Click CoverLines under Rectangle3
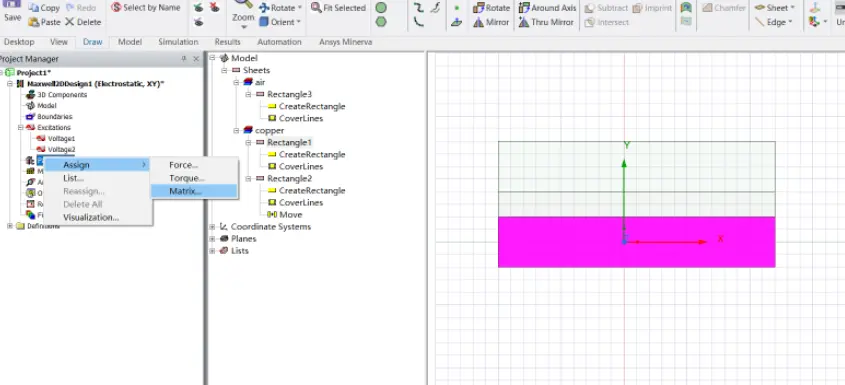Screen dimensions: 845x385 [301, 118]
